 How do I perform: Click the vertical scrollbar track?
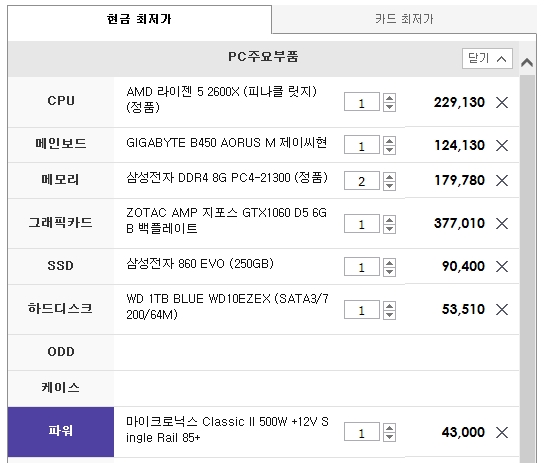pos(527,269)
